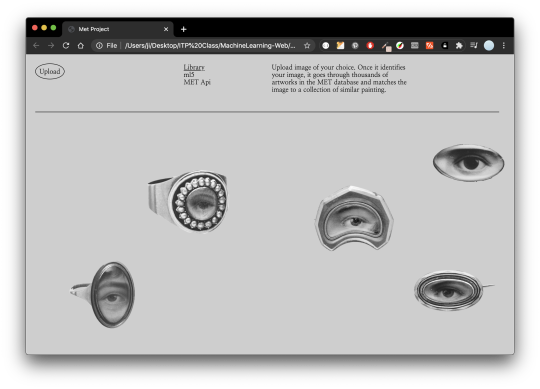The height and width of the screenshot is (389, 540).
Task: Click the browser back arrow
Action: point(36,45)
